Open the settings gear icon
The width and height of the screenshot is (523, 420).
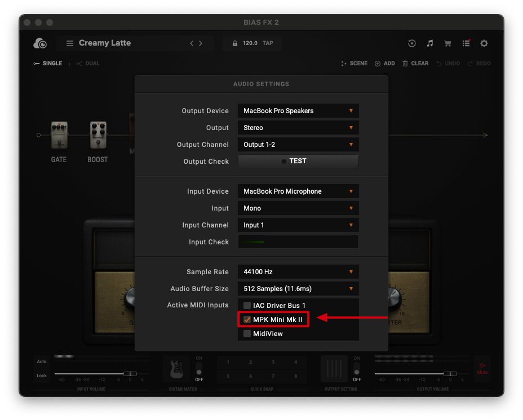point(484,43)
